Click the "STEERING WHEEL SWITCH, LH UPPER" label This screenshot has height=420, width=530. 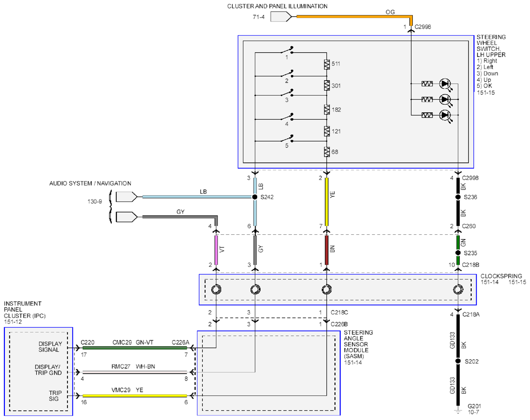491,46
